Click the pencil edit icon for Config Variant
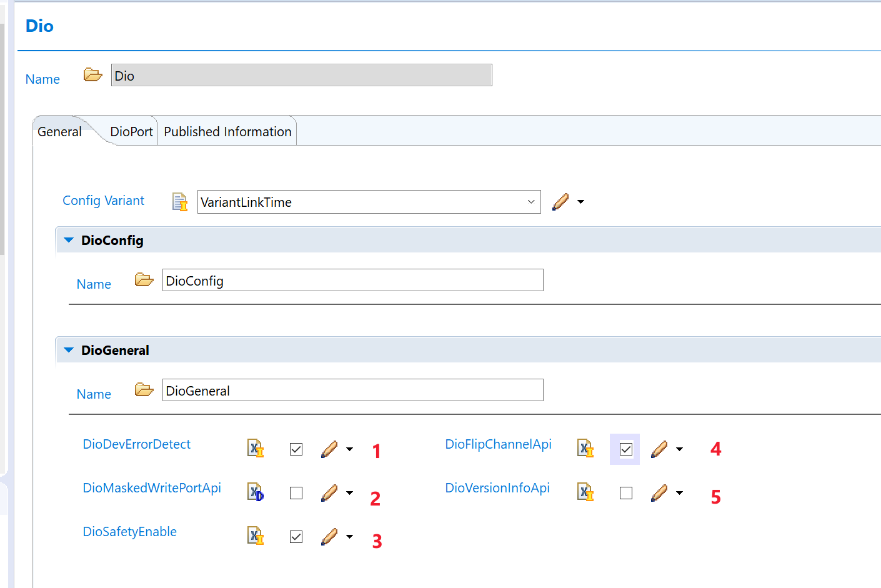The width and height of the screenshot is (881, 588). pos(560,202)
